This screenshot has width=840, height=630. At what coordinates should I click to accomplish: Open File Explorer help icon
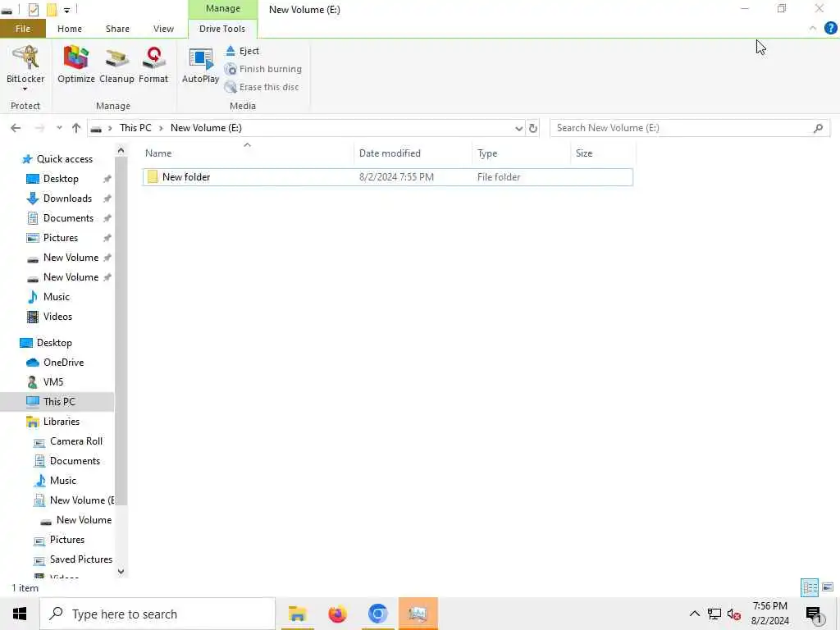pos(830,28)
